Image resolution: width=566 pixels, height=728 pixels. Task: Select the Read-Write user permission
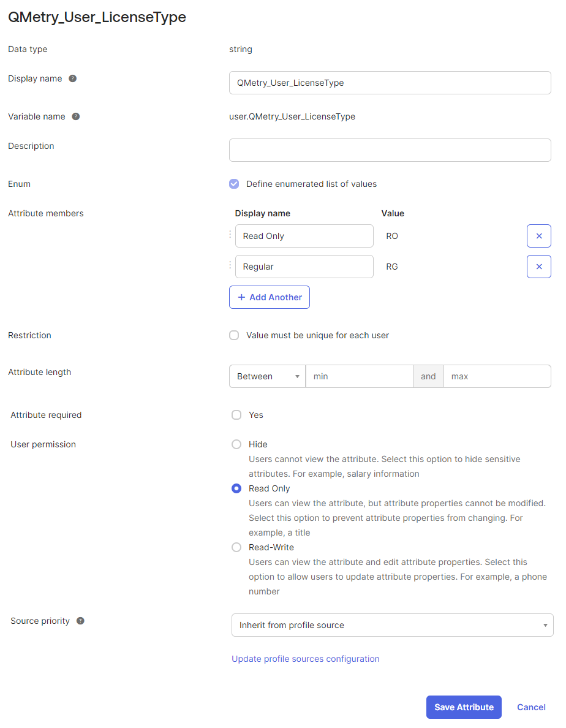236,547
